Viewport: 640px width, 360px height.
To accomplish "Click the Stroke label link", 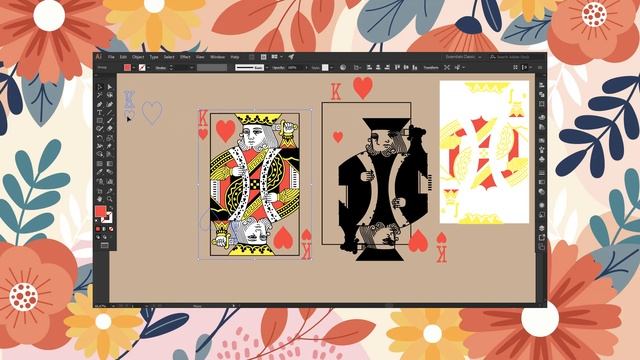I will click(x=161, y=68).
